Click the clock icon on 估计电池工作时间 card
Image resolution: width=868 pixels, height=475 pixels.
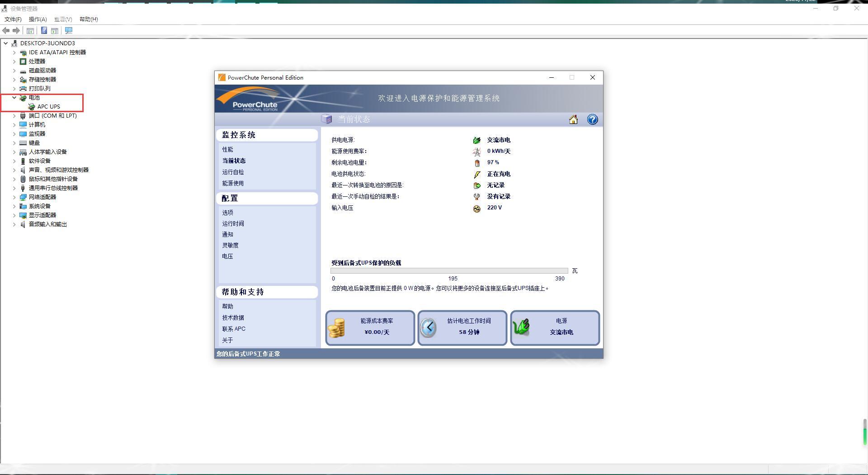pyautogui.click(x=429, y=328)
